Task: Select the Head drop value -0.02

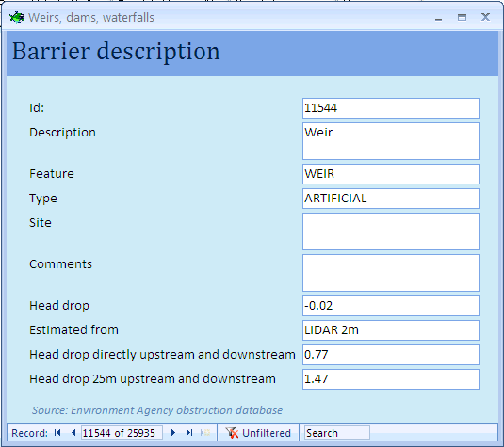Action: tap(391, 306)
